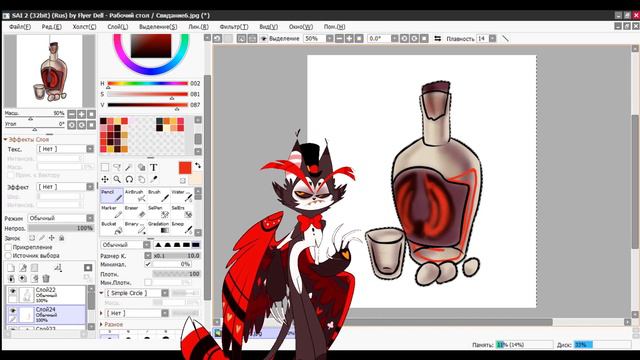Adjust the Непроз. opacity slider
Viewport: 640px width, 360px height.
click(x=61, y=228)
